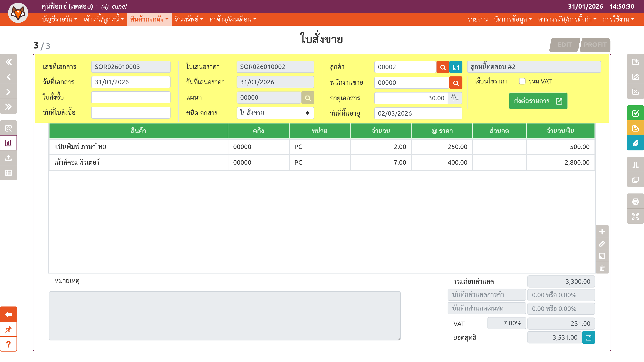
Task: Click the plus icon to add line item
Action: click(602, 232)
